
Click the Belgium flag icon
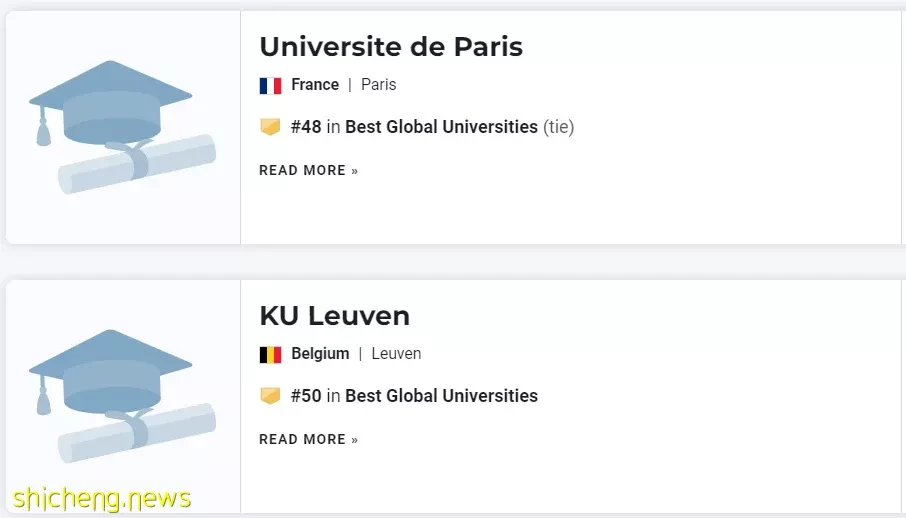point(270,354)
